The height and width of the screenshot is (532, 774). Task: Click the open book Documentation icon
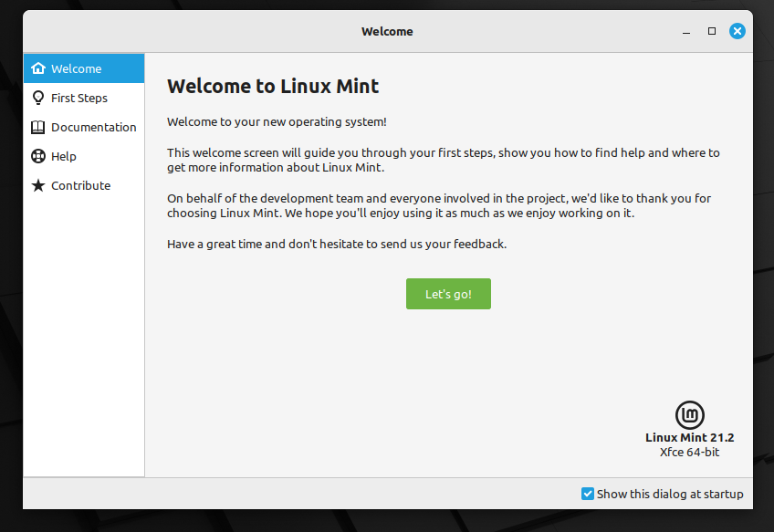pos(38,127)
